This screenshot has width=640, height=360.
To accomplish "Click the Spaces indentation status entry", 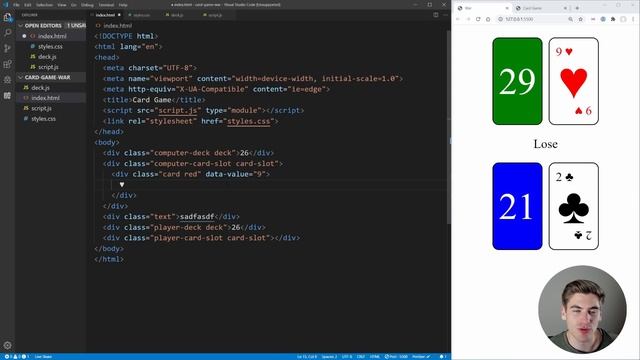I will (329, 357).
